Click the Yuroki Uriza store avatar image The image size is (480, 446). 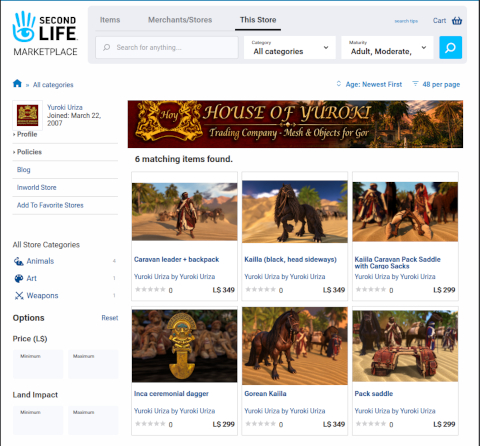pyautogui.click(x=28, y=115)
